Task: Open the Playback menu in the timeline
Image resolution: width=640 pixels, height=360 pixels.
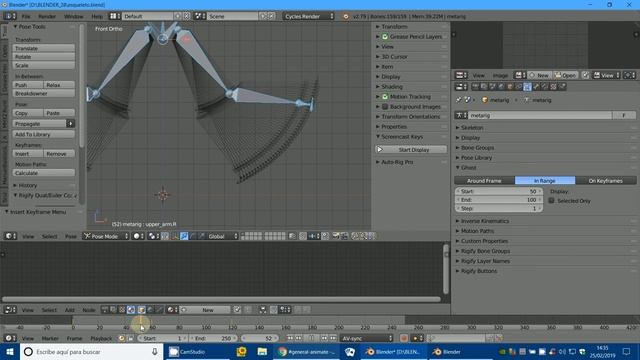Action: pos(101,338)
